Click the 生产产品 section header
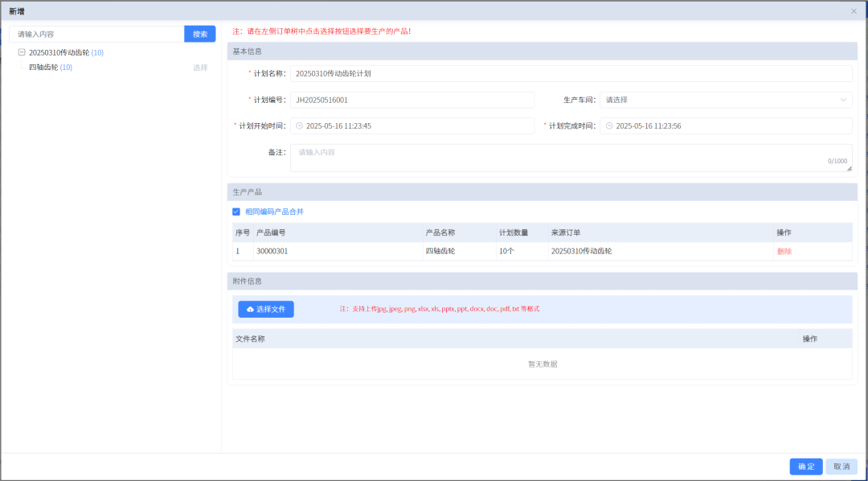This screenshot has width=868, height=481. coord(542,192)
